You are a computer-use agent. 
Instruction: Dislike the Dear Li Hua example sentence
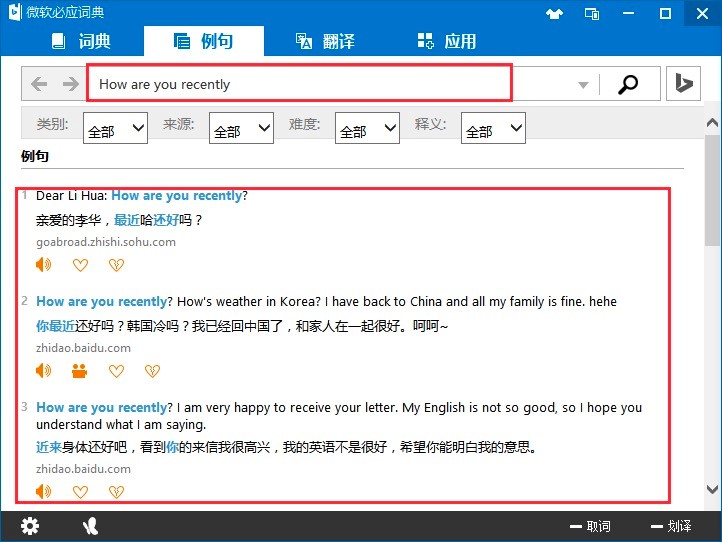tap(116, 265)
